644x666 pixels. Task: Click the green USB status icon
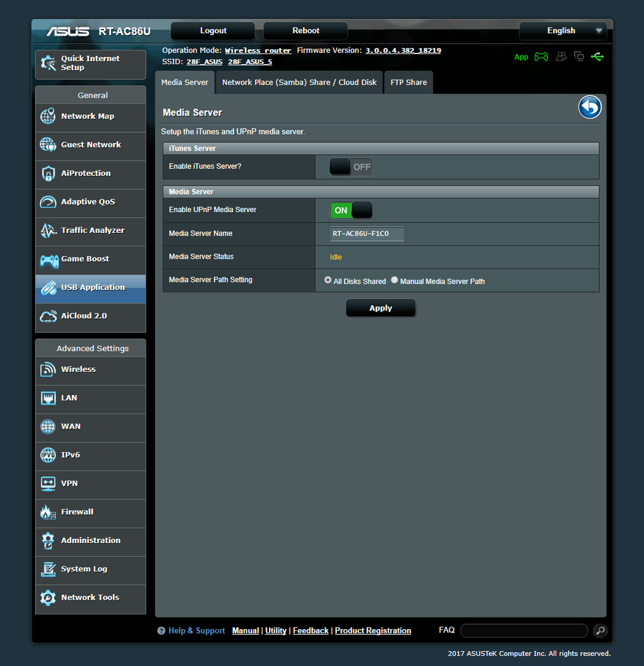click(597, 56)
